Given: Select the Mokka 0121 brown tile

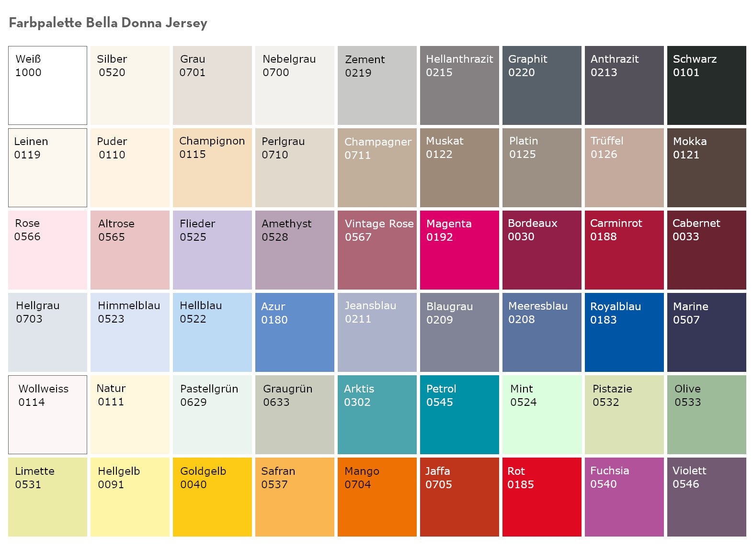Looking at the screenshot, I should [707, 168].
